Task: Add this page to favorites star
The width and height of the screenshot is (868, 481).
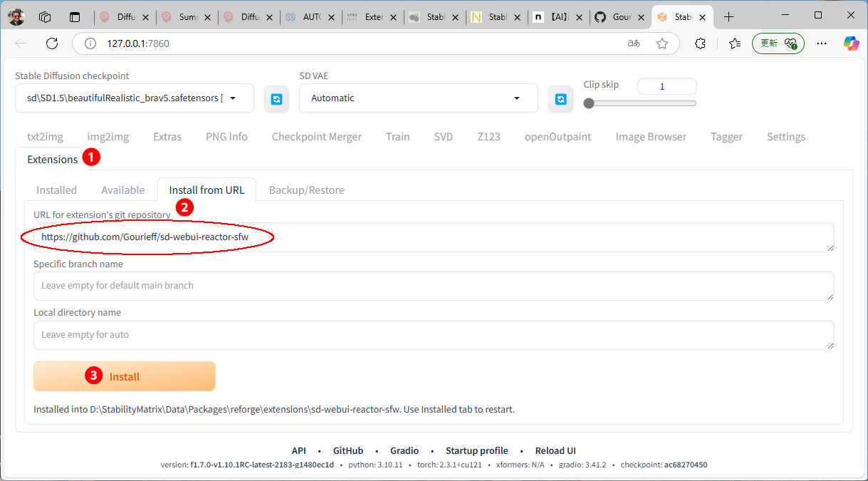Action: point(662,43)
